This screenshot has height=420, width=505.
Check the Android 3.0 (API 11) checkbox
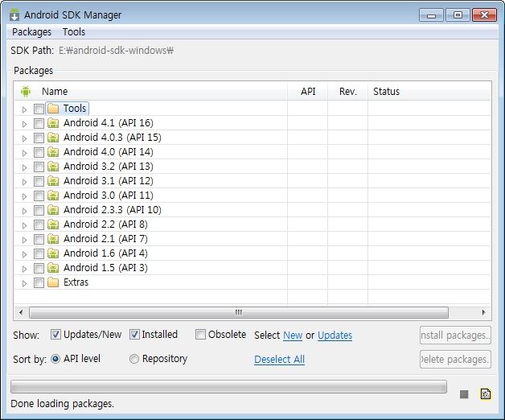39,196
